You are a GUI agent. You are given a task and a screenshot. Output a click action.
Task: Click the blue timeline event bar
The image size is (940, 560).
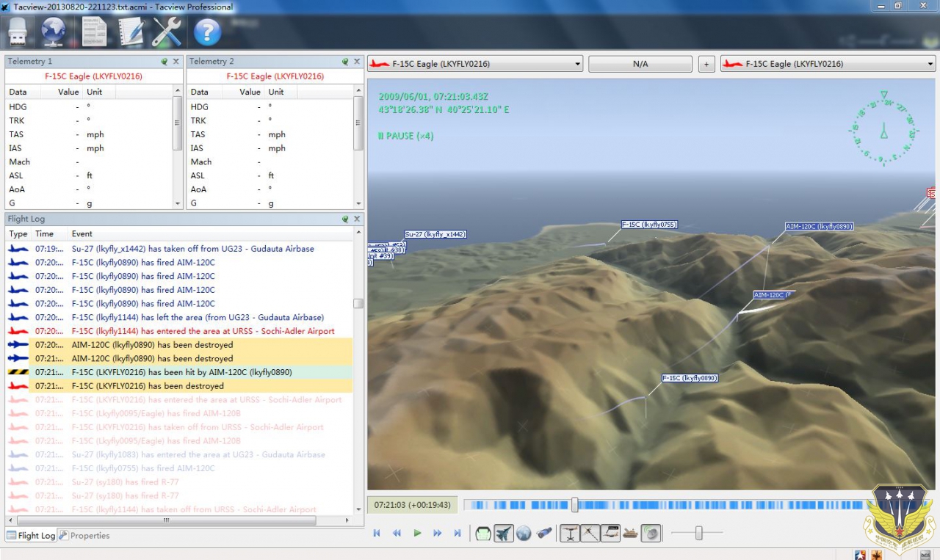[x=665, y=505]
